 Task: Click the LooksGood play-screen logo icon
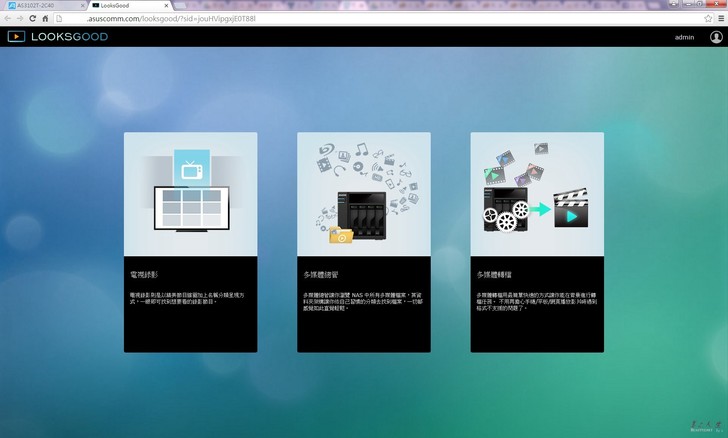(x=16, y=37)
